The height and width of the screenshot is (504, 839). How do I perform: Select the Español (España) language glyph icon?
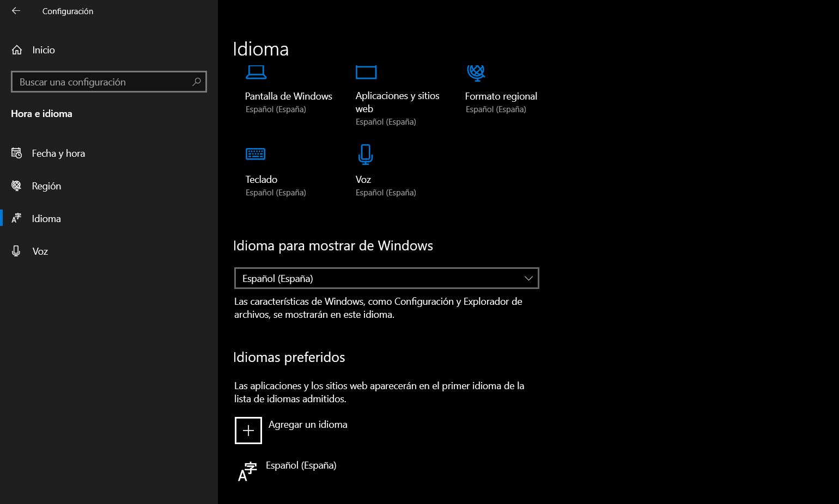click(x=247, y=471)
